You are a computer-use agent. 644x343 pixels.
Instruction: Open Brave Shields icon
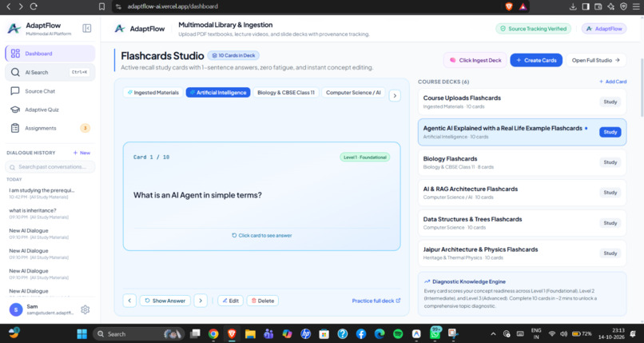click(x=509, y=6)
